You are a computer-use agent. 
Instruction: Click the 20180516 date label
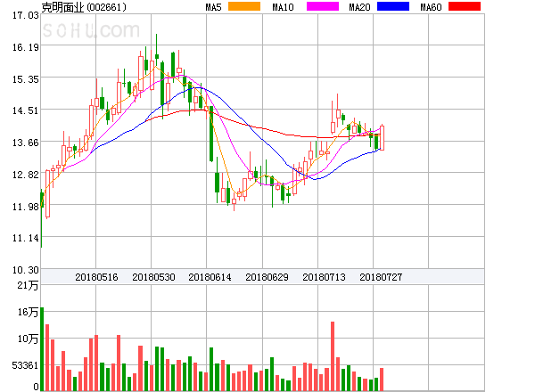pos(96,277)
